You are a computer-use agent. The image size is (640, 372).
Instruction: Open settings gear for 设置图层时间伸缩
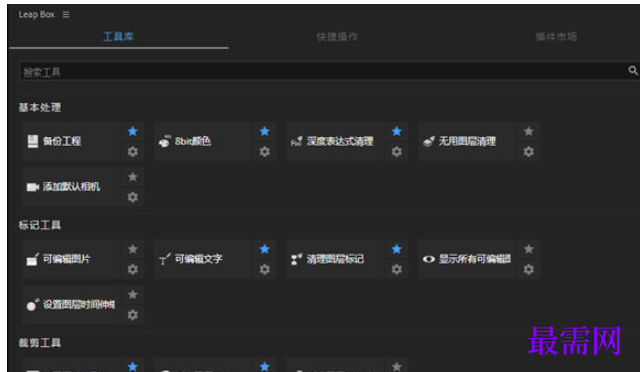pos(133,315)
